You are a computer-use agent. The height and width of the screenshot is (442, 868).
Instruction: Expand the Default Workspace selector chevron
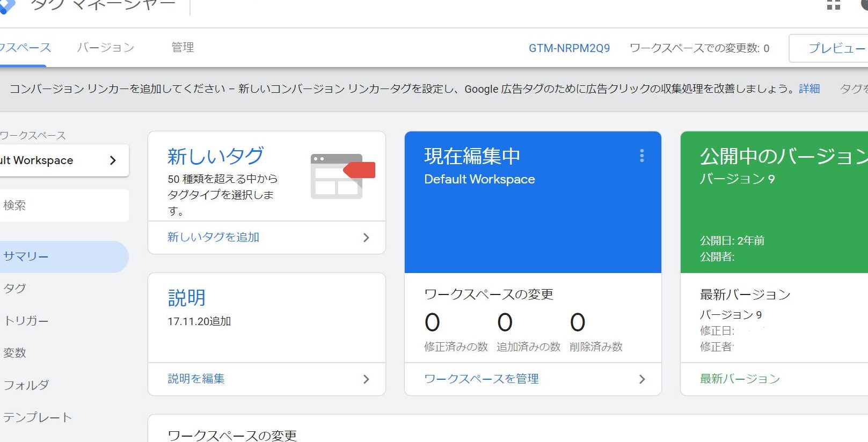click(113, 160)
